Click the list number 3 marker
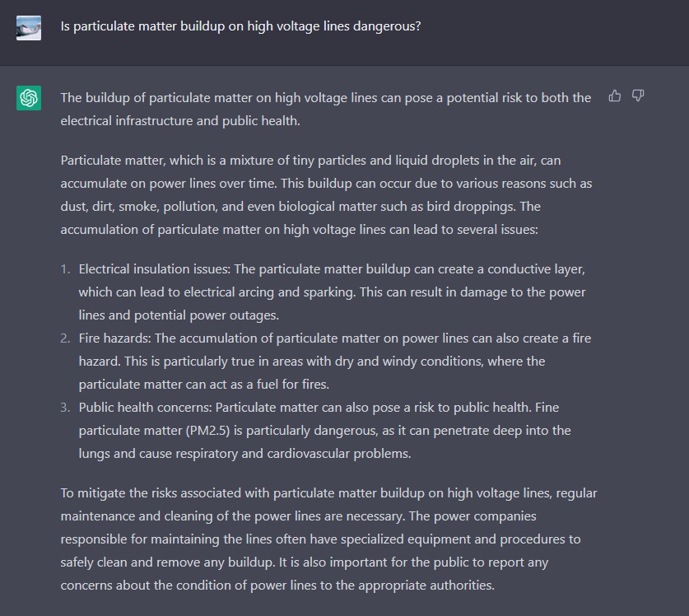Screen dimensions: 689x616 (x=66, y=408)
